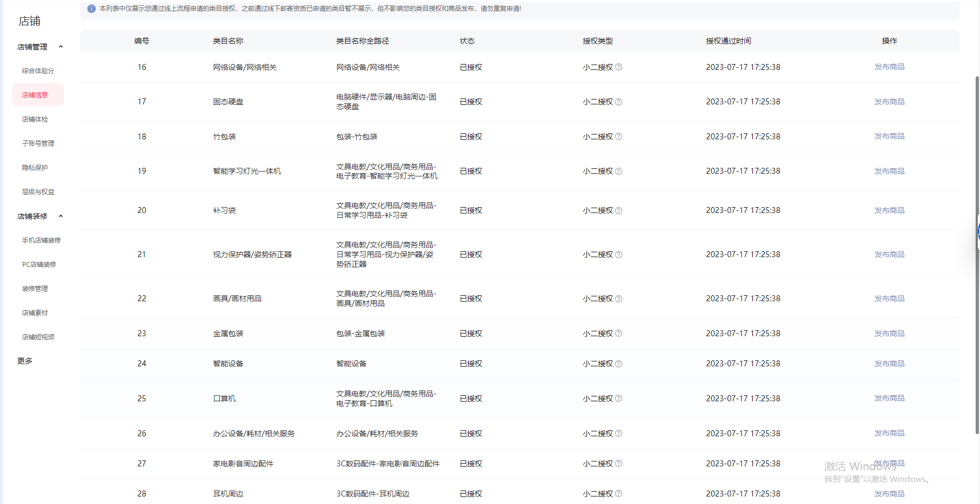This screenshot has width=980, height=504.
Task: Click the vertical page scrollbar
Action: pos(977,253)
